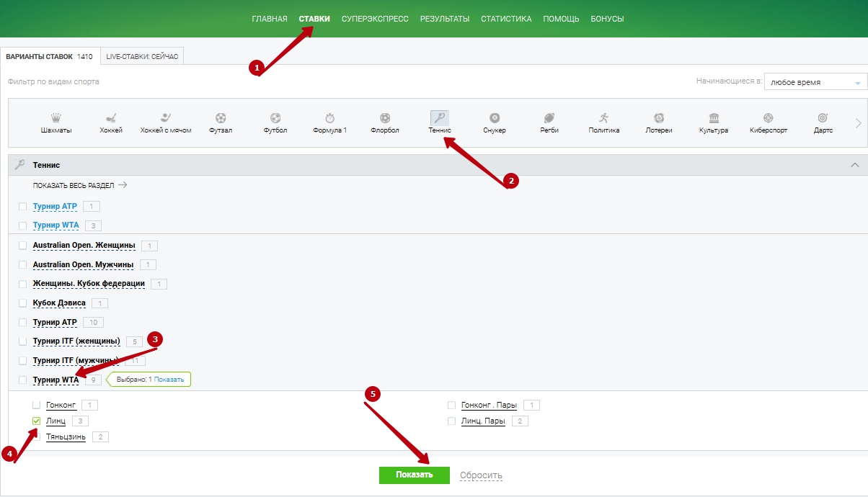Viewport: 868px width, 497px height.
Task: Click the Дартс sport icon
Action: pyautogui.click(x=822, y=118)
